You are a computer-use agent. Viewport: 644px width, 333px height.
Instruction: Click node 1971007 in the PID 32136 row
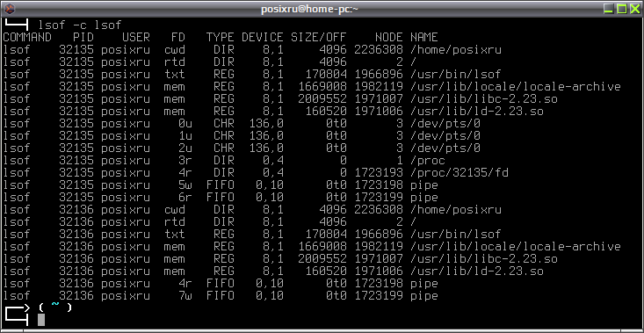(x=379, y=259)
